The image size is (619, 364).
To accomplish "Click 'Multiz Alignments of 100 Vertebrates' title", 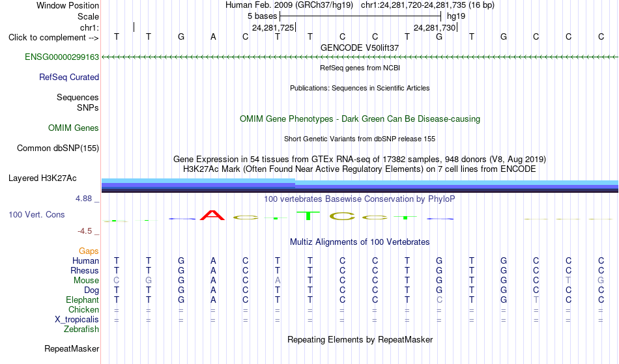I will tap(360, 242).
